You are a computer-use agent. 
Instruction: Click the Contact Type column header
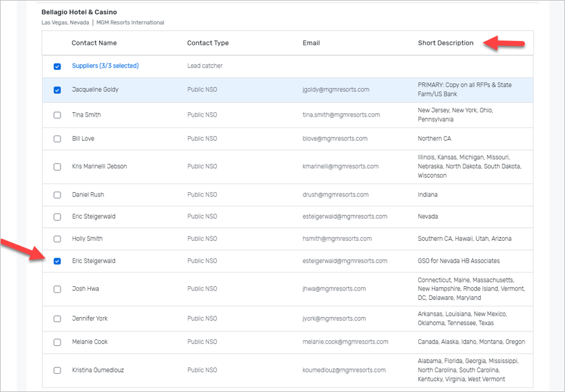[x=207, y=43]
